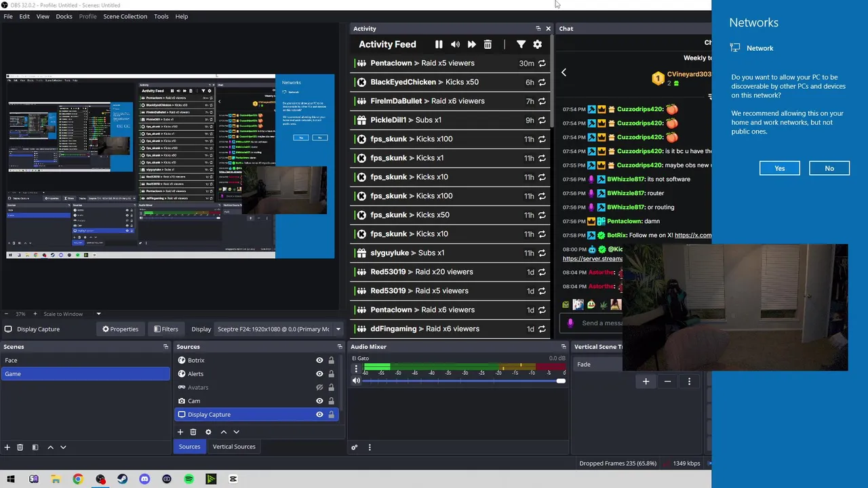
Task: Move scene up in Scenes list
Action: (50, 447)
